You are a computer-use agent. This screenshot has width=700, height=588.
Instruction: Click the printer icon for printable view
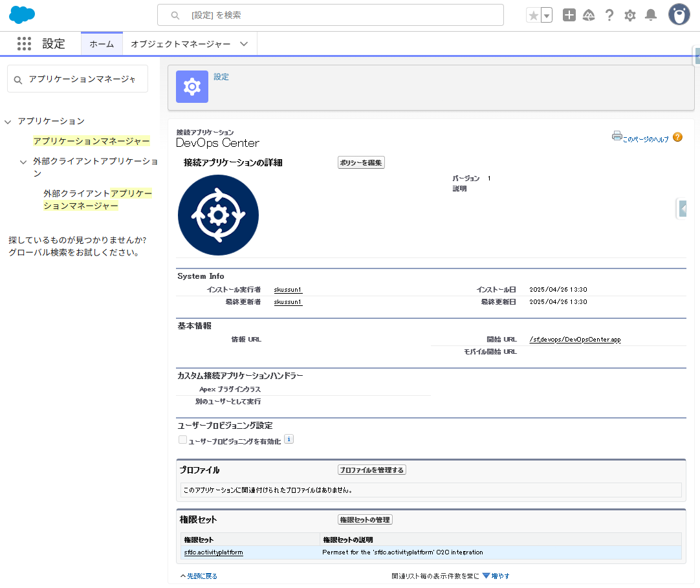click(617, 136)
